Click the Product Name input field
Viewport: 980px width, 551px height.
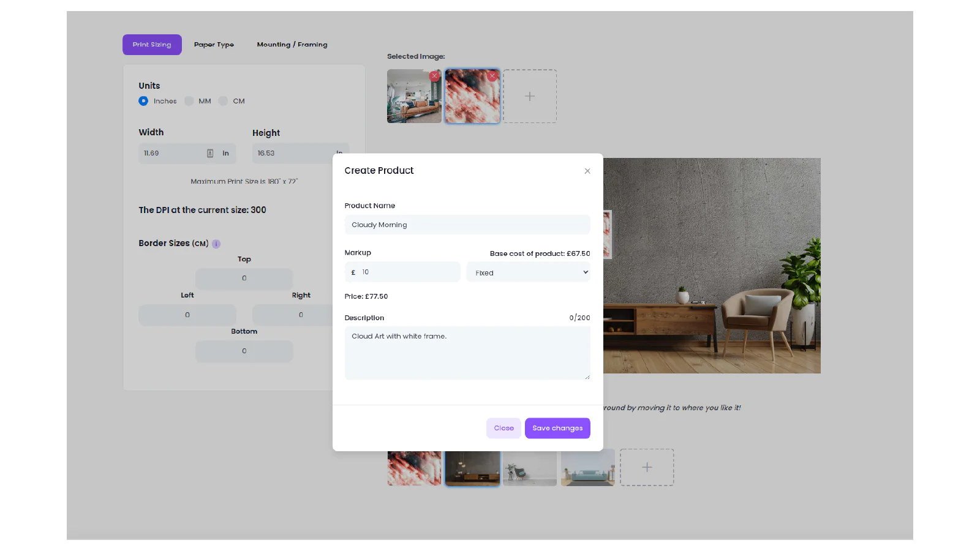467,225
